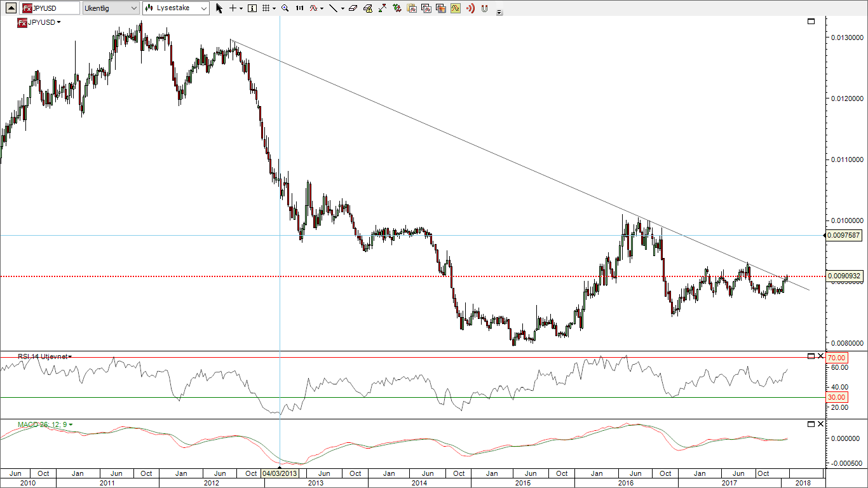Choose the eraser tool in toolbar
The width and height of the screenshot is (868, 488).
click(x=353, y=8)
